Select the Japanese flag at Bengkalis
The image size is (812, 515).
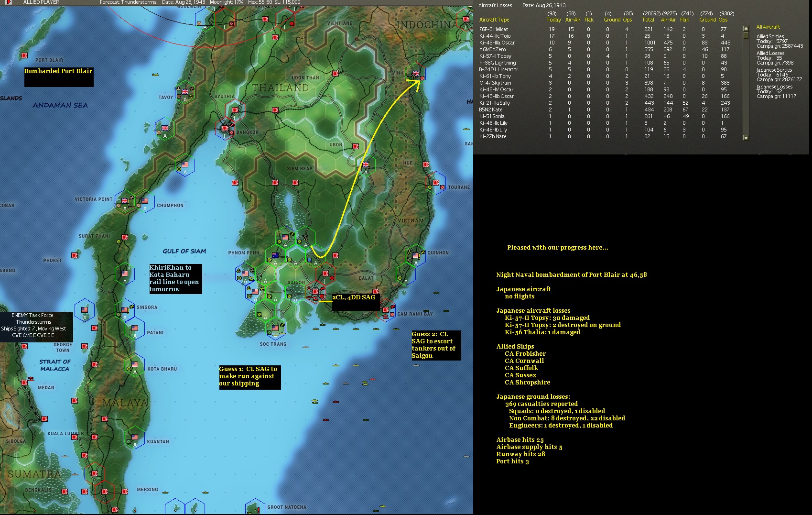pyautogui.click(x=65, y=492)
